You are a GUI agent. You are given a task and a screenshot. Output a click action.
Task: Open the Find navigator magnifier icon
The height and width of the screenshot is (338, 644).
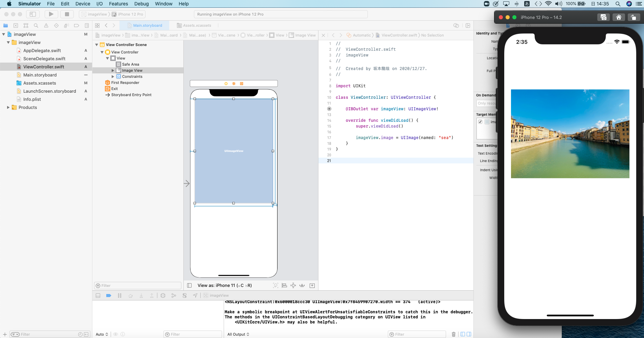click(x=36, y=25)
